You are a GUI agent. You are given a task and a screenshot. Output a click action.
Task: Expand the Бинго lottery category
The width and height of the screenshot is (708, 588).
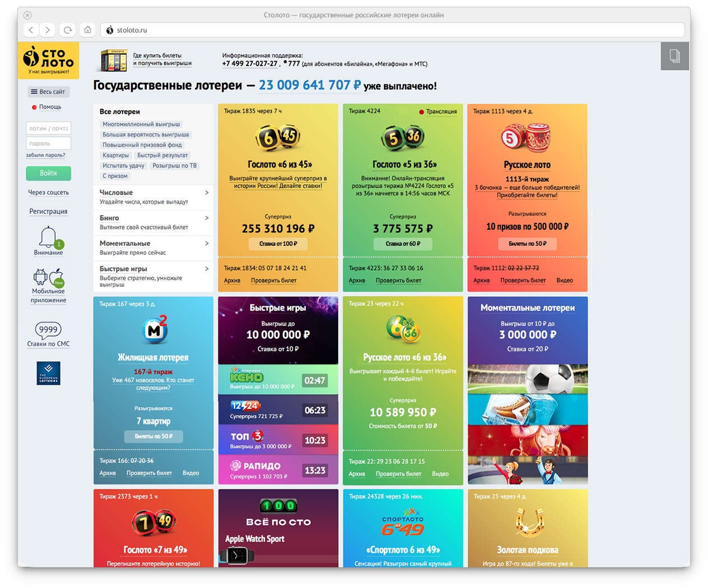coord(153,222)
